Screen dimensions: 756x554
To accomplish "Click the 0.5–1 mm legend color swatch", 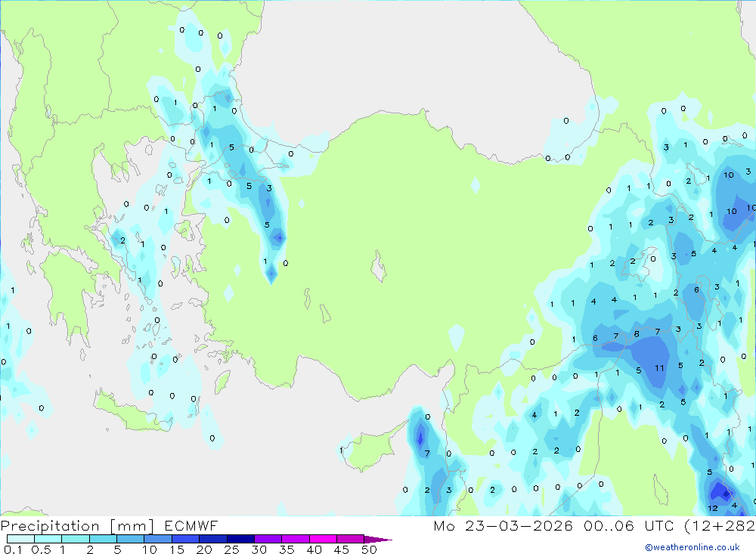I will click(x=48, y=539).
